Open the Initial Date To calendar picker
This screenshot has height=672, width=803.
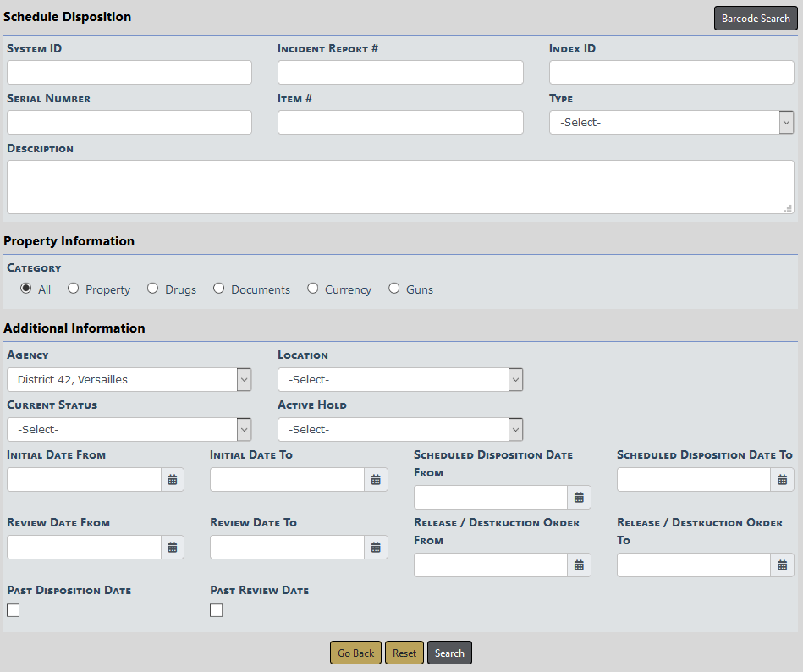tap(376, 480)
